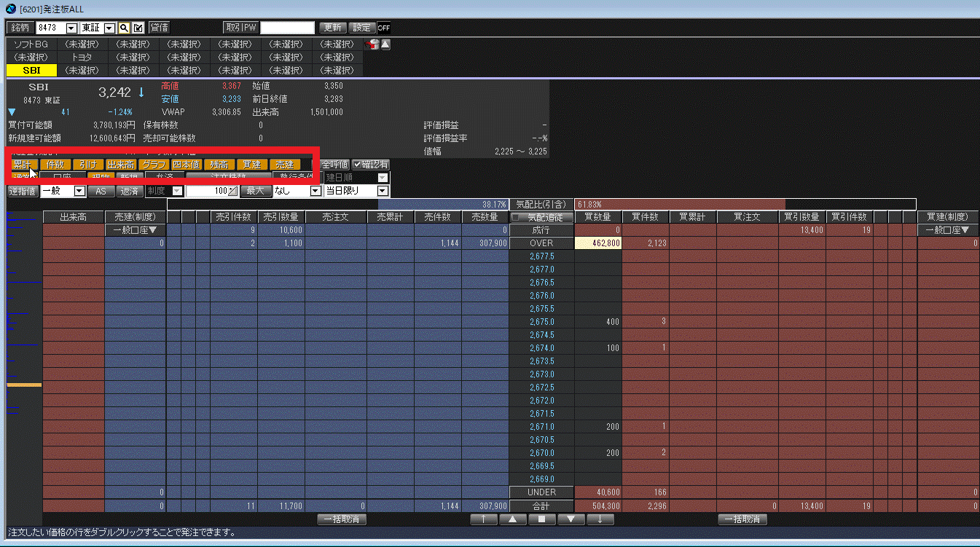Click the 更新 refresh button
Screen dimensions: 980x547
(332, 28)
